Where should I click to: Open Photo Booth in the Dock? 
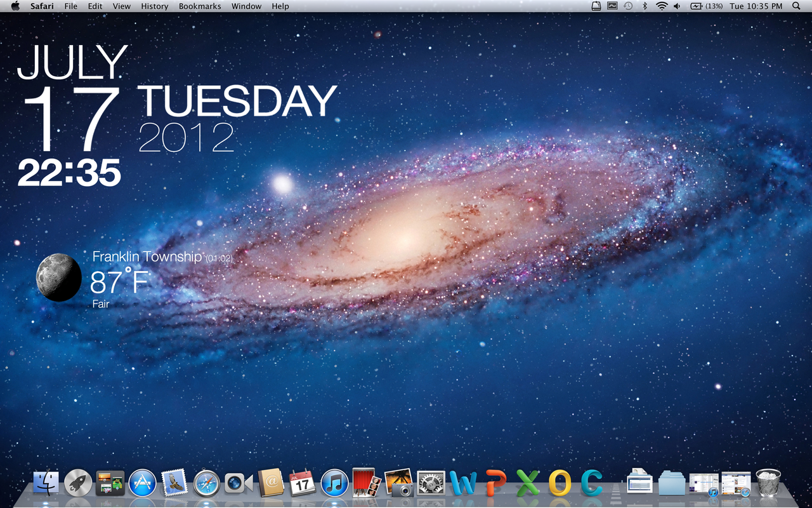click(366, 483)
